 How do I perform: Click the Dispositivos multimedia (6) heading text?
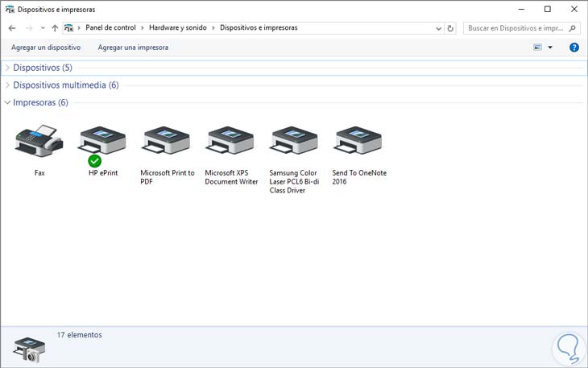[66, 85]
